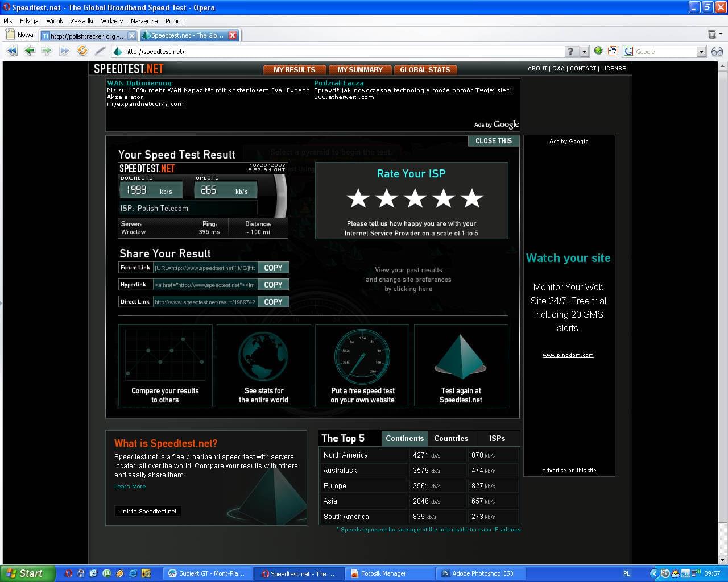Open 'Compare your results to others' graph tile
This screenshot has width=728, height=582.
click(x=166, y=365)
